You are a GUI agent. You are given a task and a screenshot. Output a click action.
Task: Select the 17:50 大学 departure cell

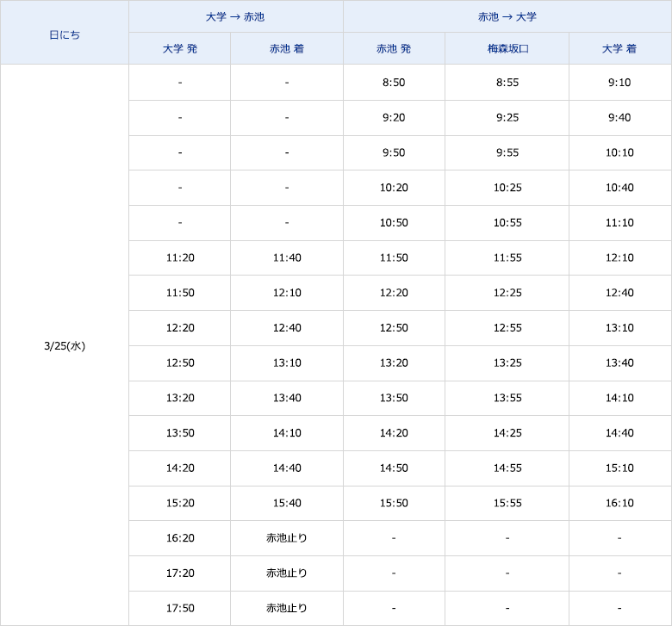(180, 608)
